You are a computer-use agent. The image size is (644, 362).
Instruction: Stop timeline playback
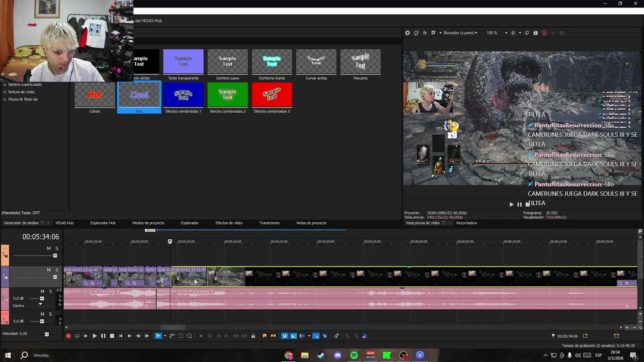click(x=112, y=336)
